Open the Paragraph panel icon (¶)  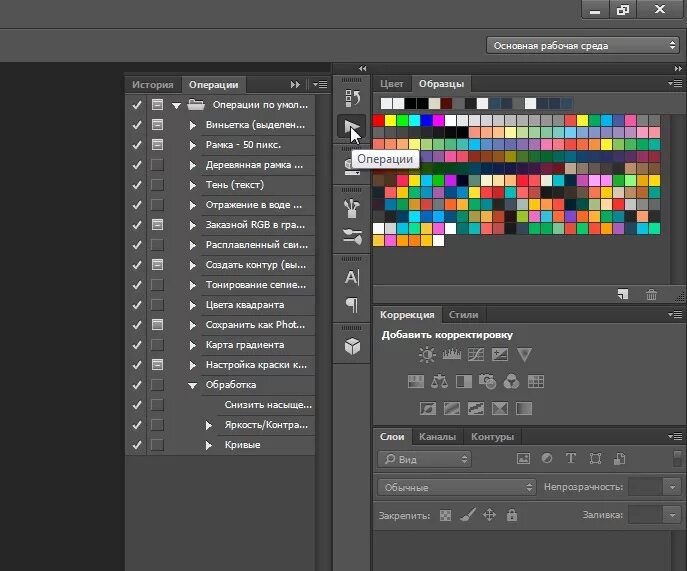click(x=352, y=305)
